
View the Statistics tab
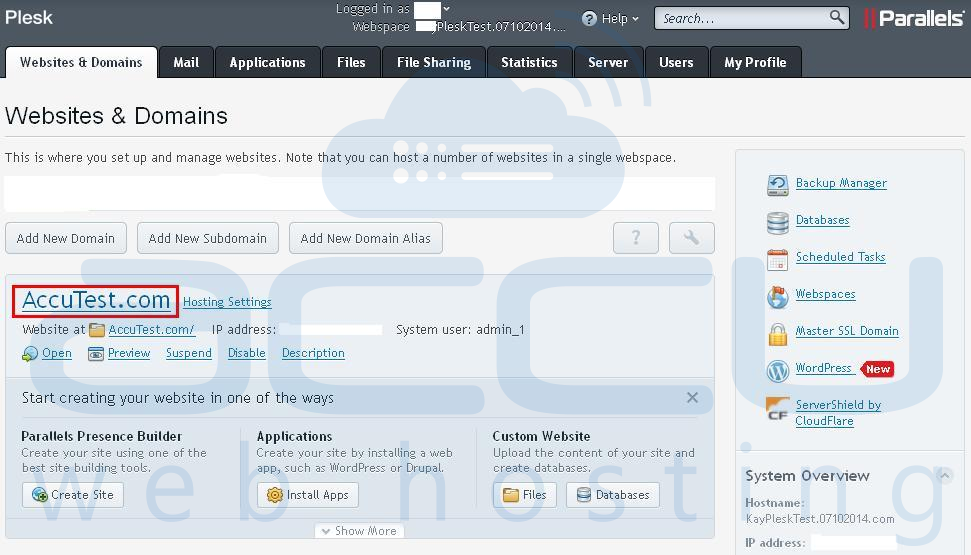pos(529,62)
